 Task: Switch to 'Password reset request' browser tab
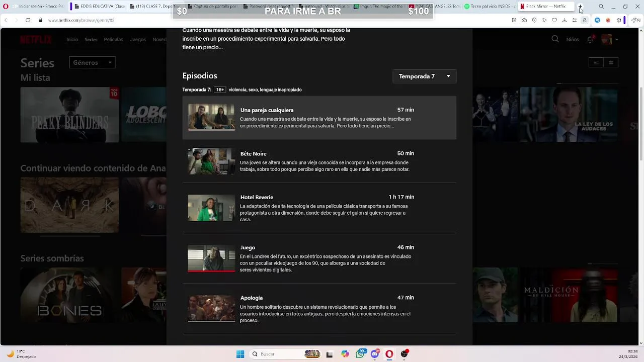click(x=268, y=7)
